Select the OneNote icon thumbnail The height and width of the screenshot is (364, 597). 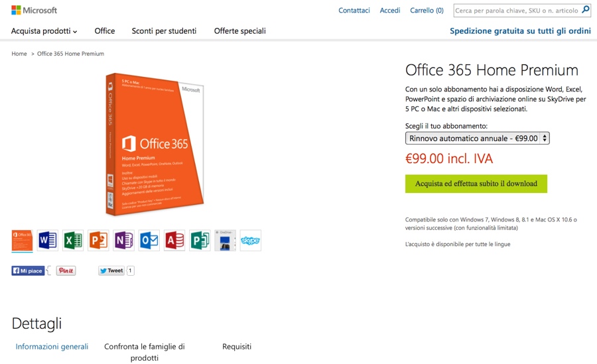point(124,241)
